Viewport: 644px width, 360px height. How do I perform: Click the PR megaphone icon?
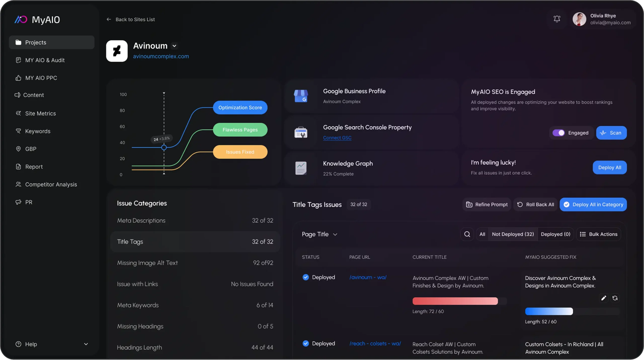pyautogui.click(x=18, y=202)
